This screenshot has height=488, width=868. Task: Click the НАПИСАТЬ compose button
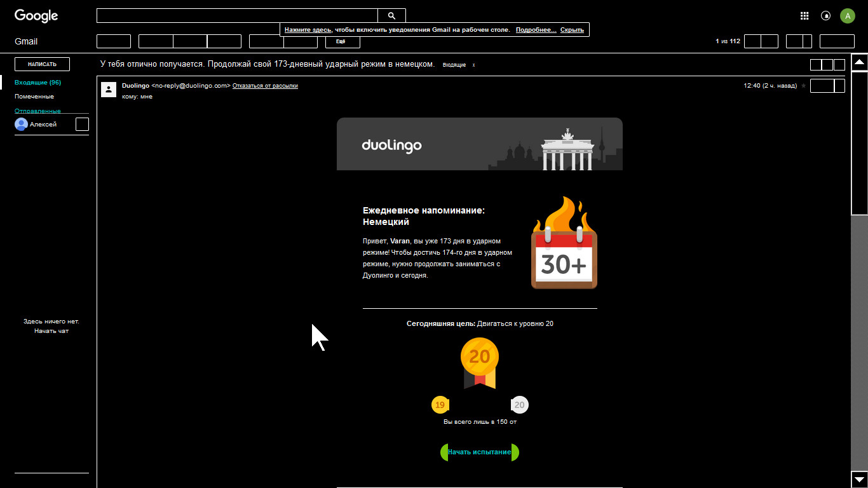point(42,64)
